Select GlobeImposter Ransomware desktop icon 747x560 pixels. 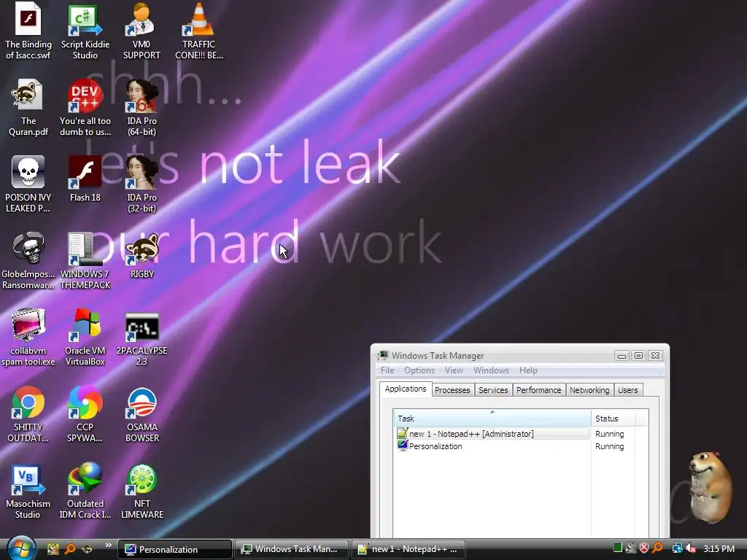[28, 260]
